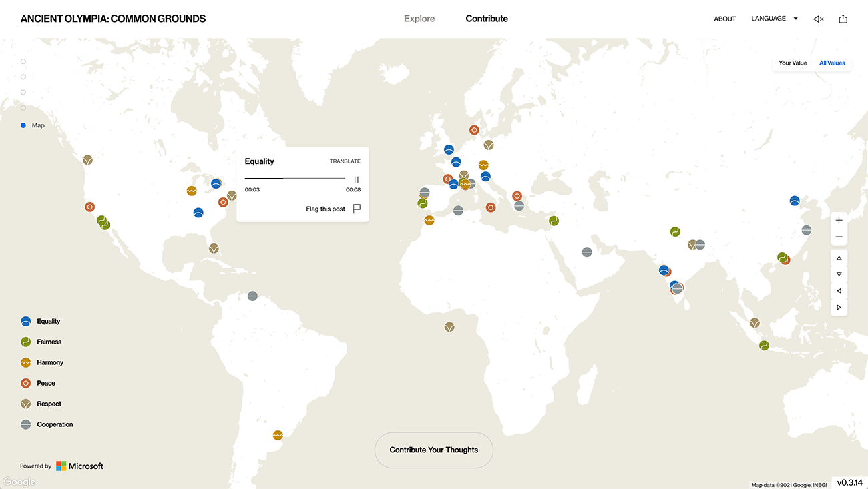Select the Map section radio dot
The height and width of the screenshot is (489, 868).
23,125
